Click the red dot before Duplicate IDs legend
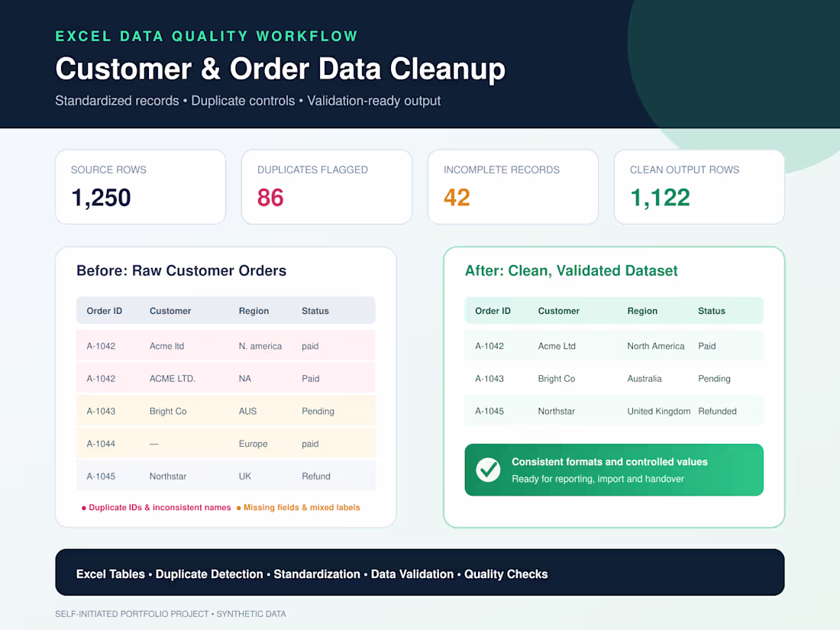This screenshot has width=840, height=630. point(83,508)
